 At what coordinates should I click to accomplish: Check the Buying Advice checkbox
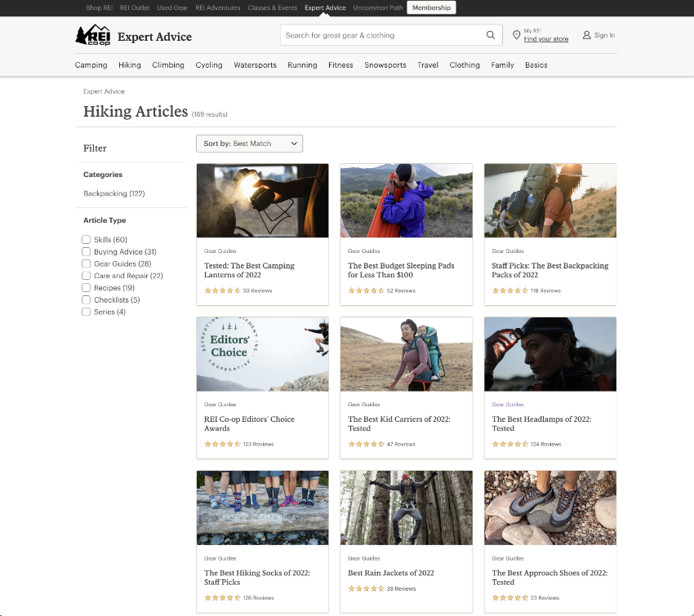click(x=87, y=251)
